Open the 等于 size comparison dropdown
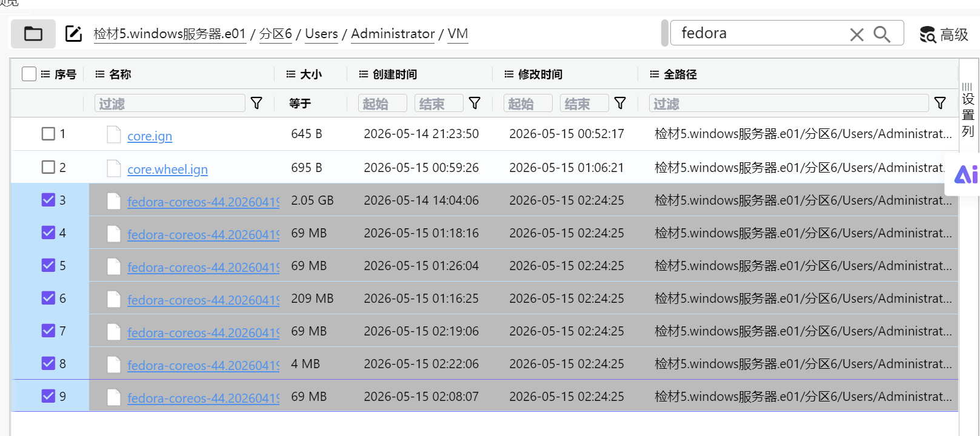The image size is (980, 436). coord(301,104)
